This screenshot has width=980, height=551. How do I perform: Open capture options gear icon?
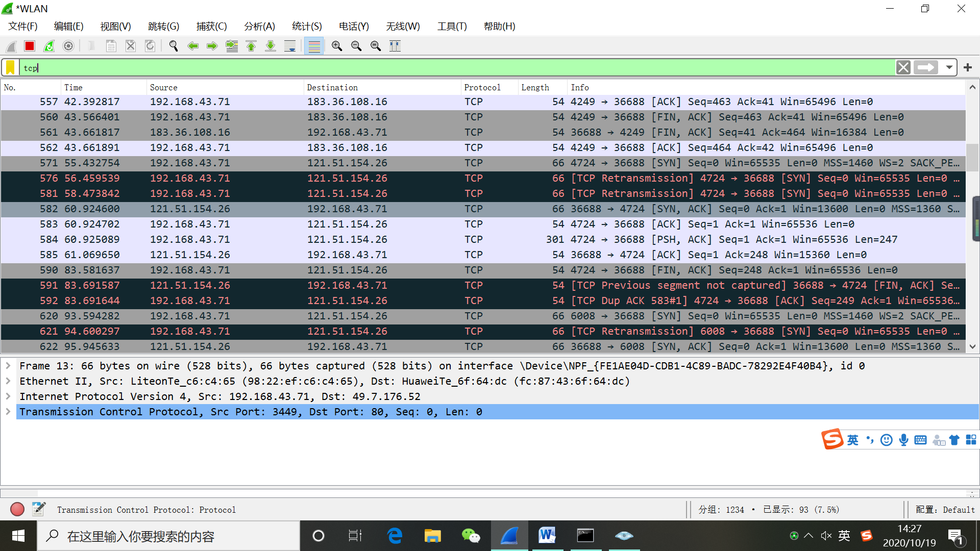(x=68, y=46)
